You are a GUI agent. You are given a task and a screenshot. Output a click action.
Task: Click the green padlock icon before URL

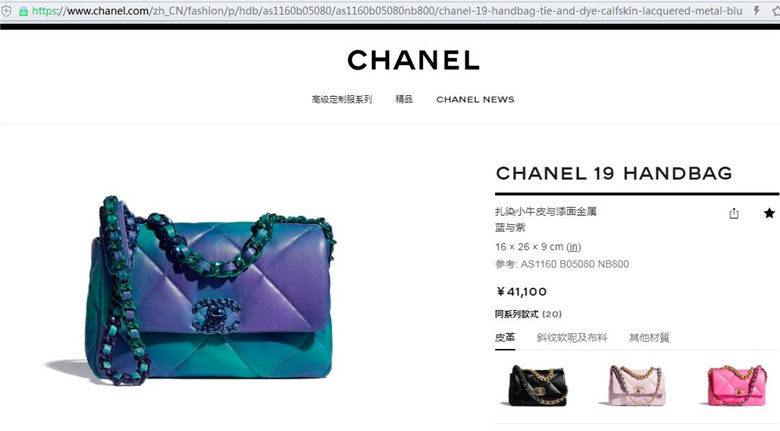[x=23, y=11]
